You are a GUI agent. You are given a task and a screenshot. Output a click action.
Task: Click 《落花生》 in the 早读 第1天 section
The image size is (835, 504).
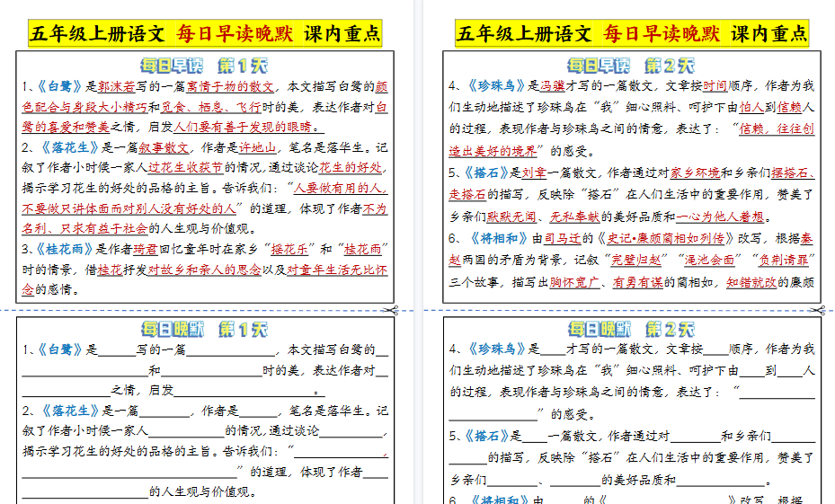click(x=70, y=147)
